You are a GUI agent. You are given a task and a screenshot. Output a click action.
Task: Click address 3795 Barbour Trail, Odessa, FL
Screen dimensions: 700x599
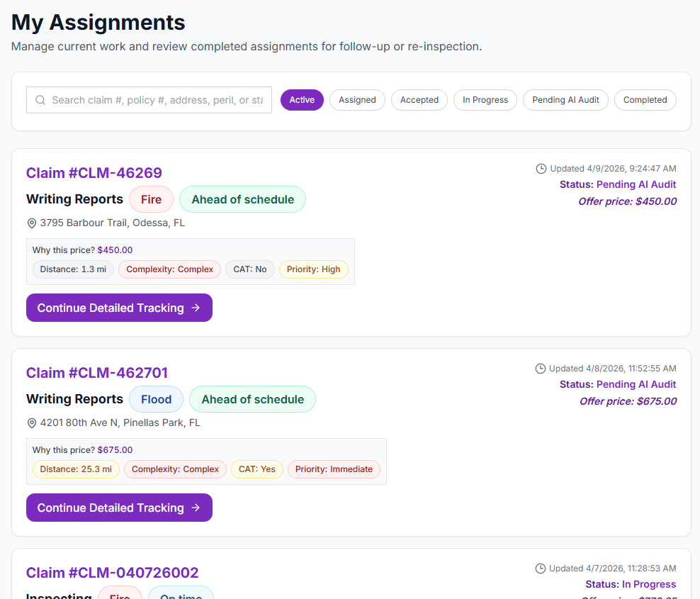pyautogui.click(x=113, y=223)
